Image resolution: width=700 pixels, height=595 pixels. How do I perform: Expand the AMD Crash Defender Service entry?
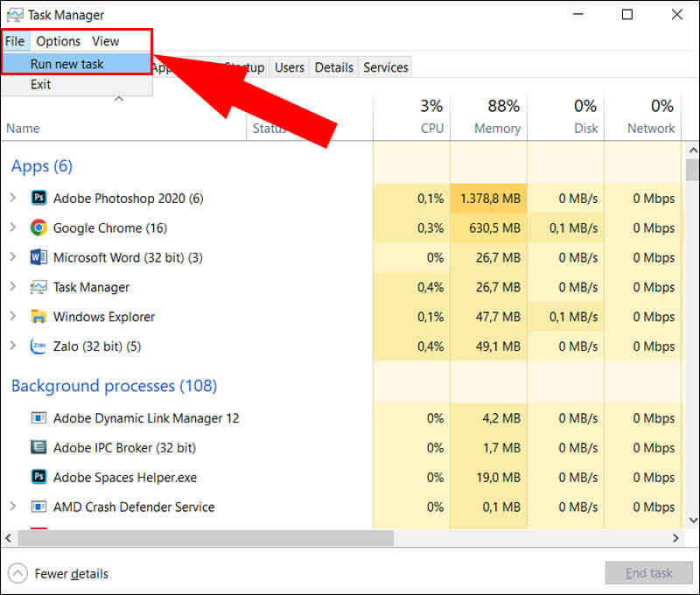pos(13,507)
